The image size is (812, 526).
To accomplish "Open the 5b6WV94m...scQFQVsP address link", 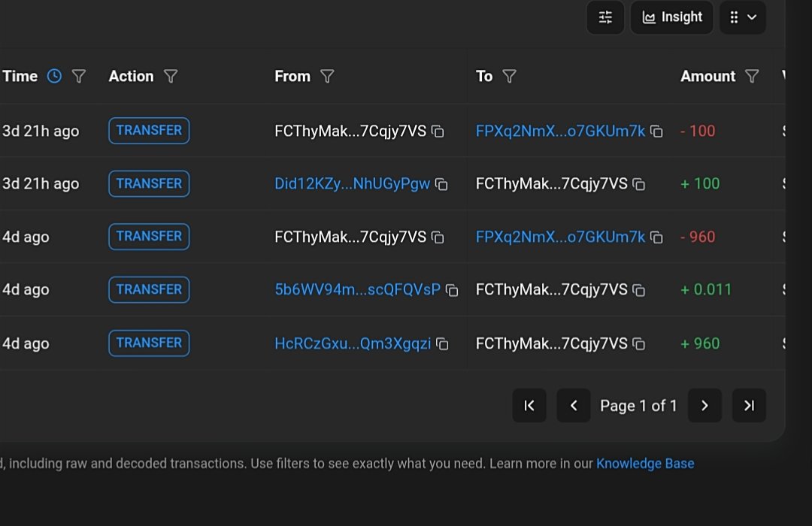I will 357,289.
